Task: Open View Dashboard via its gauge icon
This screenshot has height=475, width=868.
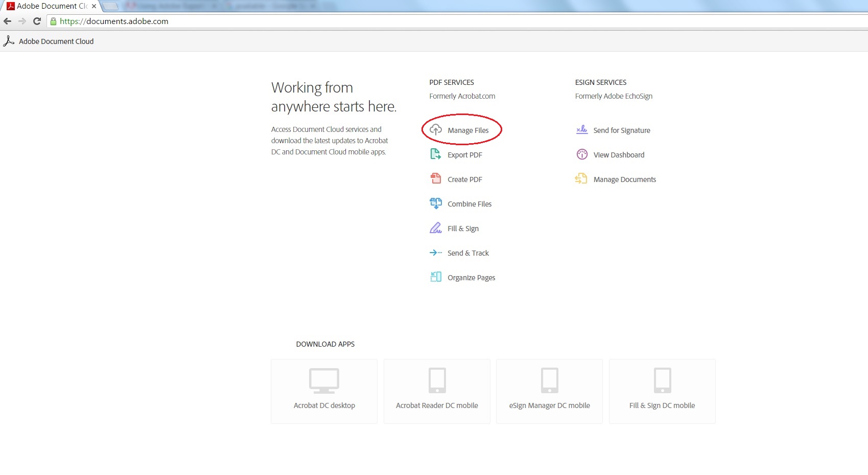Action: click(581, 154)
